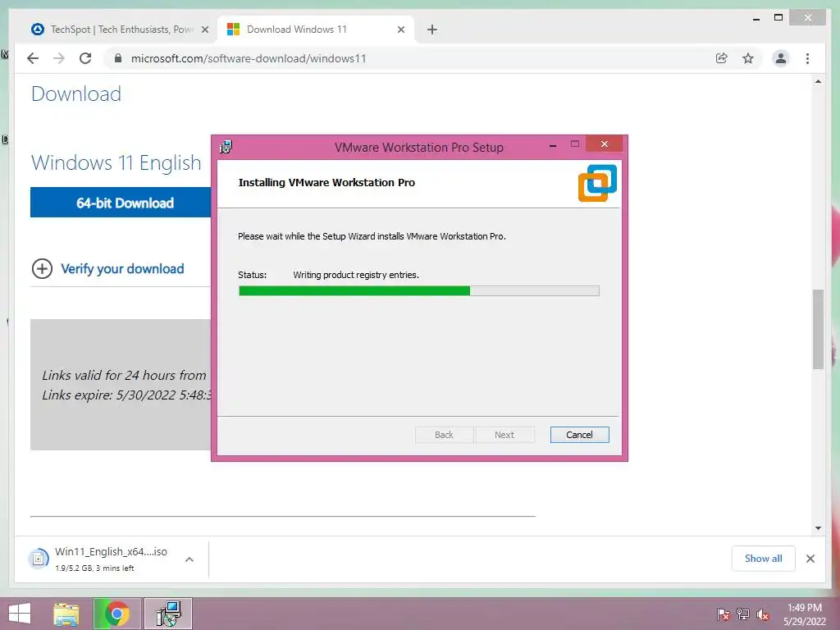
Task: Click the muted volume tray icon
Action: (x=763, y=614)
